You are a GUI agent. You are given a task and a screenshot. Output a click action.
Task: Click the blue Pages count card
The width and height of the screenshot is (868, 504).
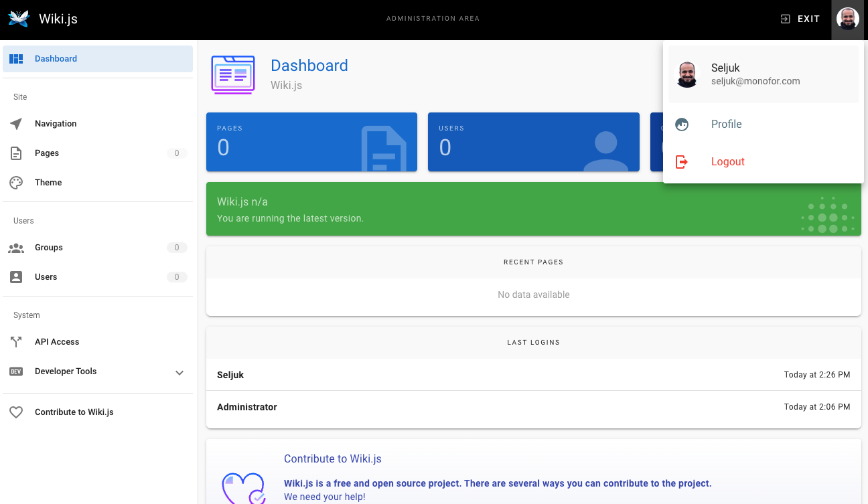coord(311,142)
